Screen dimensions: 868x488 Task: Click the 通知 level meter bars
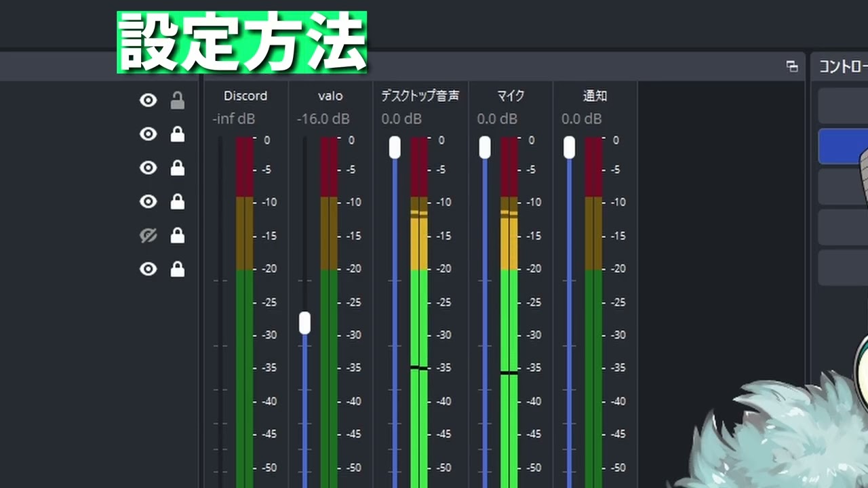click(593, 312)
